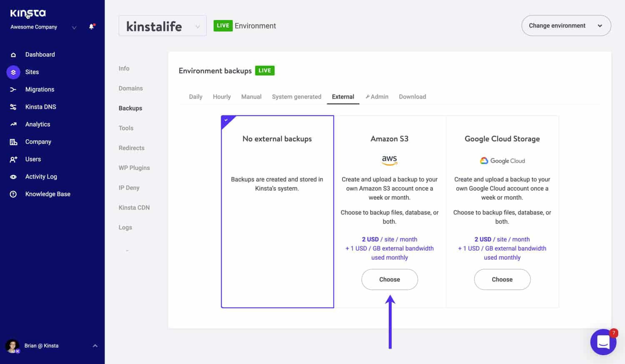625x364 pixels.
Task: Click the notifications bell icon
Action: 92,27
